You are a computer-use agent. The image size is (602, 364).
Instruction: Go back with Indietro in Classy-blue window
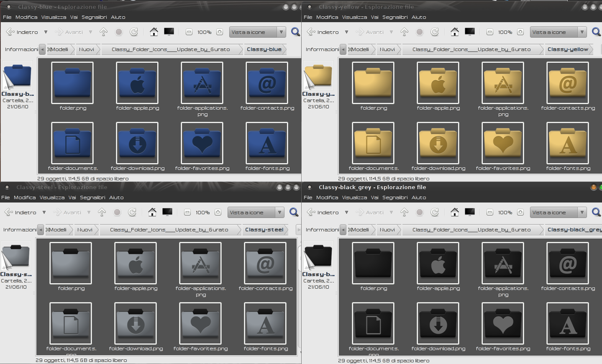click(23, 32)
